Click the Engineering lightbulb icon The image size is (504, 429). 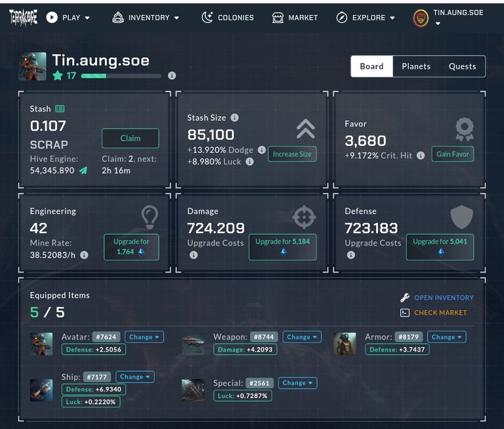150,217
